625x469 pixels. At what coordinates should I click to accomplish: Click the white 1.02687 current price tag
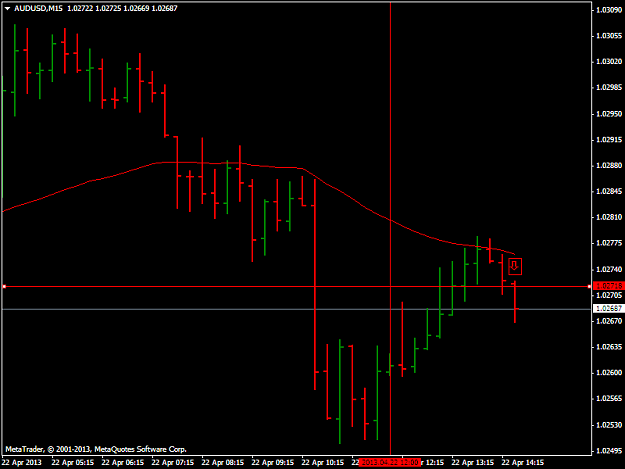click(x=608, y=308)
